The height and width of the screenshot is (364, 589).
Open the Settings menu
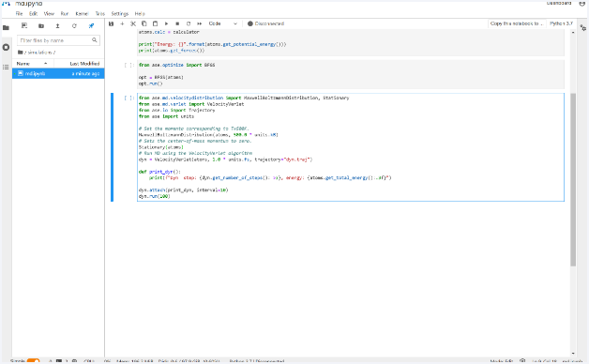pos(119,13)
